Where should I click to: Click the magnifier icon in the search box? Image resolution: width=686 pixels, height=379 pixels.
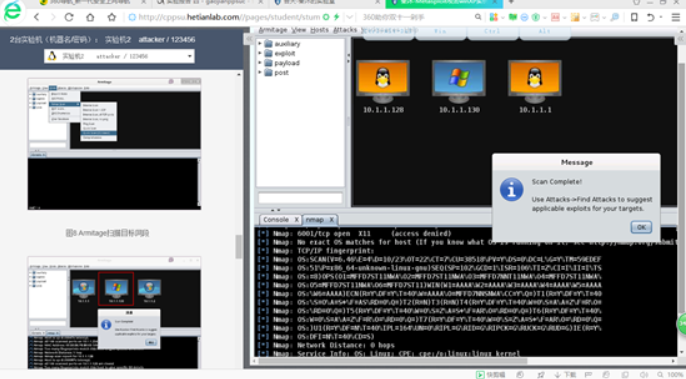[x=478, y=17]
